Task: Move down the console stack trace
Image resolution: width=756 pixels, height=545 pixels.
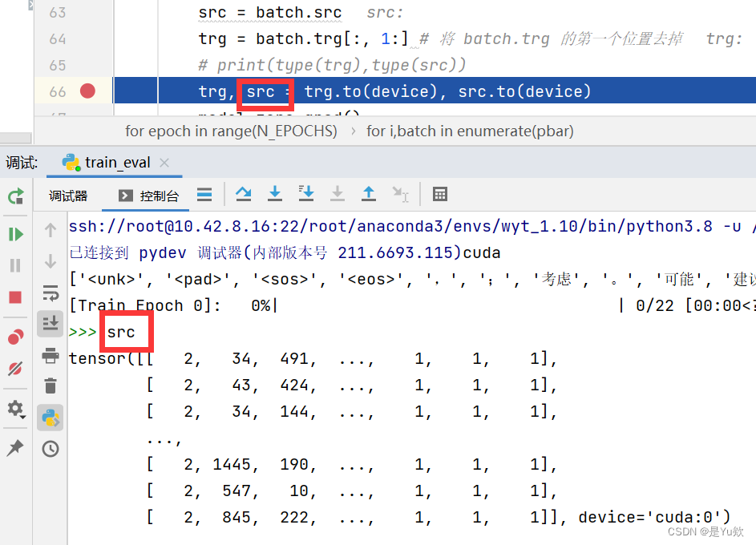Action: 51,261
